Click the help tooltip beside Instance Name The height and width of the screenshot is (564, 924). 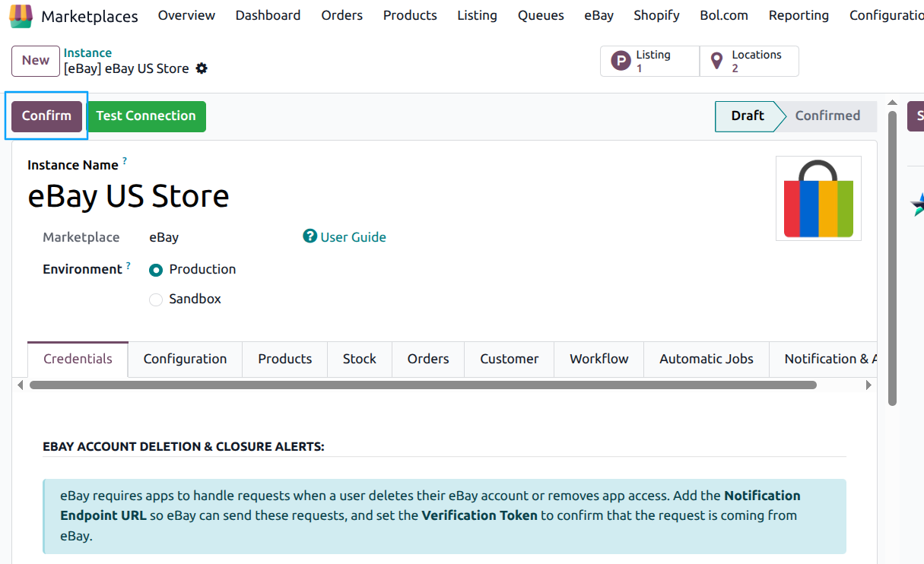point(125,161)
